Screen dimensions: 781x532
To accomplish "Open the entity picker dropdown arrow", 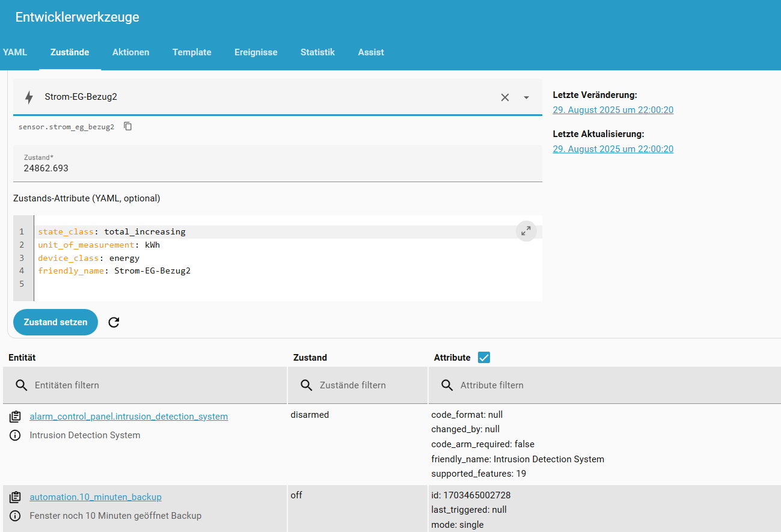I will click(x=526, y=97).
